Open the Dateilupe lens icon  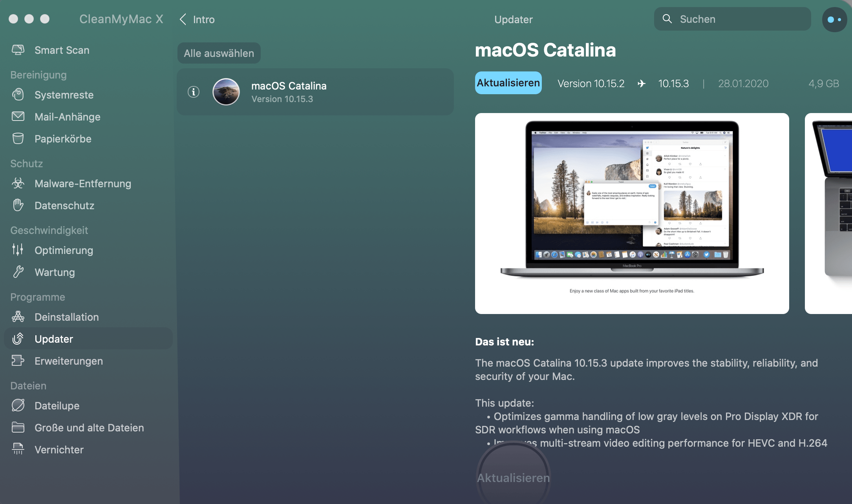coord(18,405)
